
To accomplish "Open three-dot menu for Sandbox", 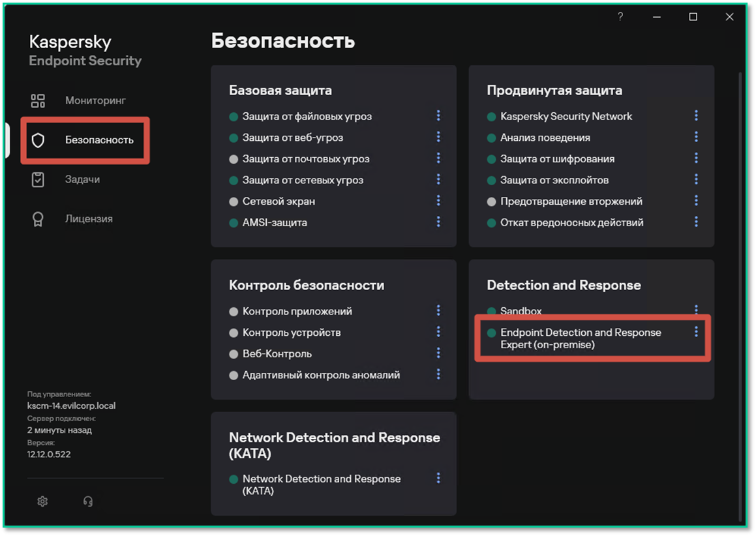I will (696, 310).
